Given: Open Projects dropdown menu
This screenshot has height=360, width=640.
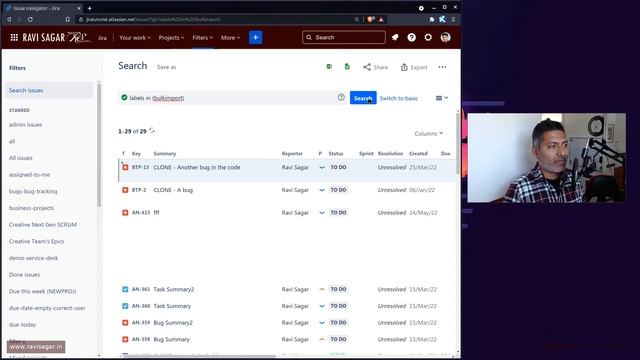Looking at the screenshot, I should click(171, 38).
